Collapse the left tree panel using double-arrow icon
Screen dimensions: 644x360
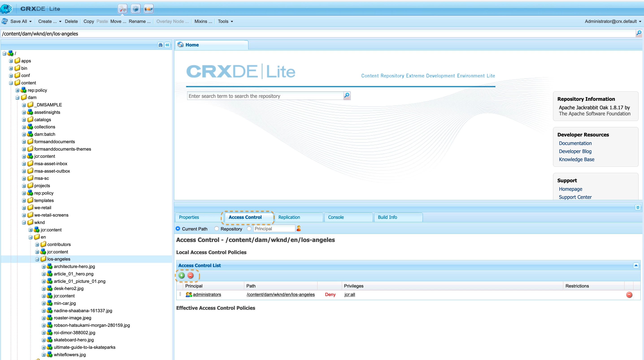point(168,45)
